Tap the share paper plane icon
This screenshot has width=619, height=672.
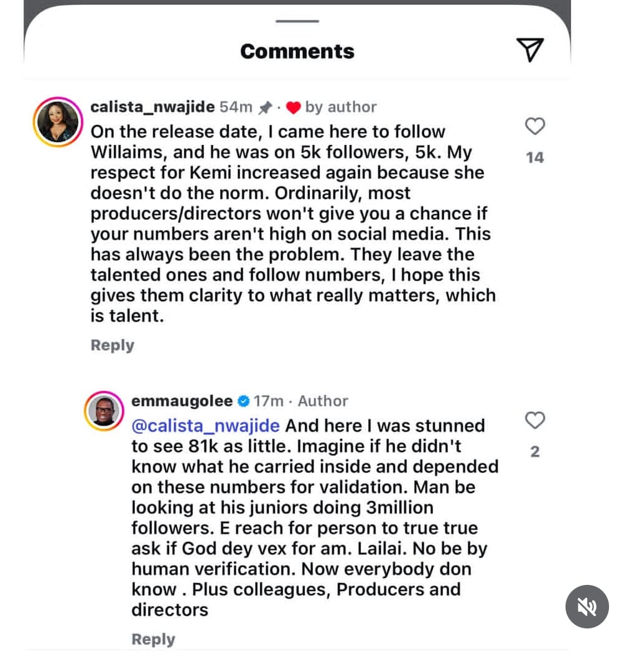click(530, 50)
